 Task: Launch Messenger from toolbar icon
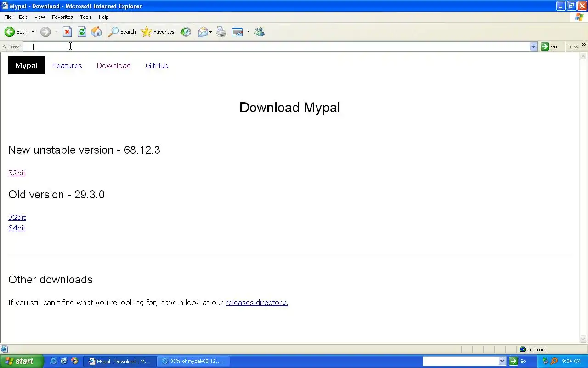[259, 32]
